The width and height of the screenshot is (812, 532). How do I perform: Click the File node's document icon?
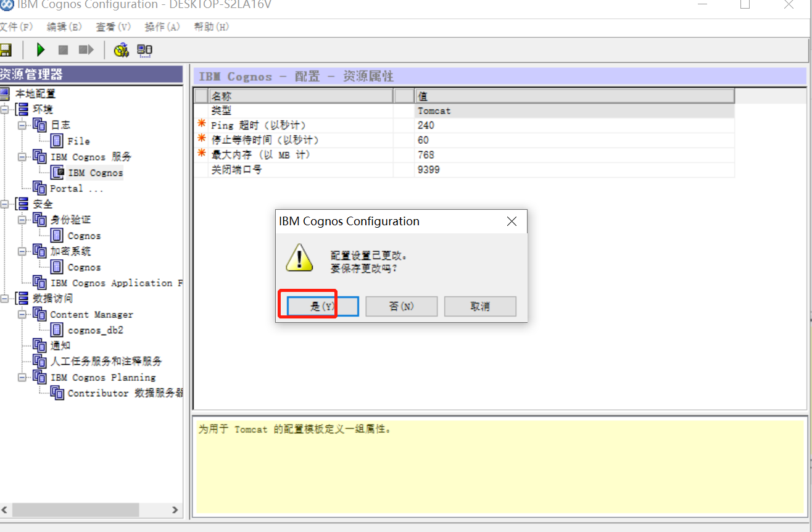click(x=57, y=141)
